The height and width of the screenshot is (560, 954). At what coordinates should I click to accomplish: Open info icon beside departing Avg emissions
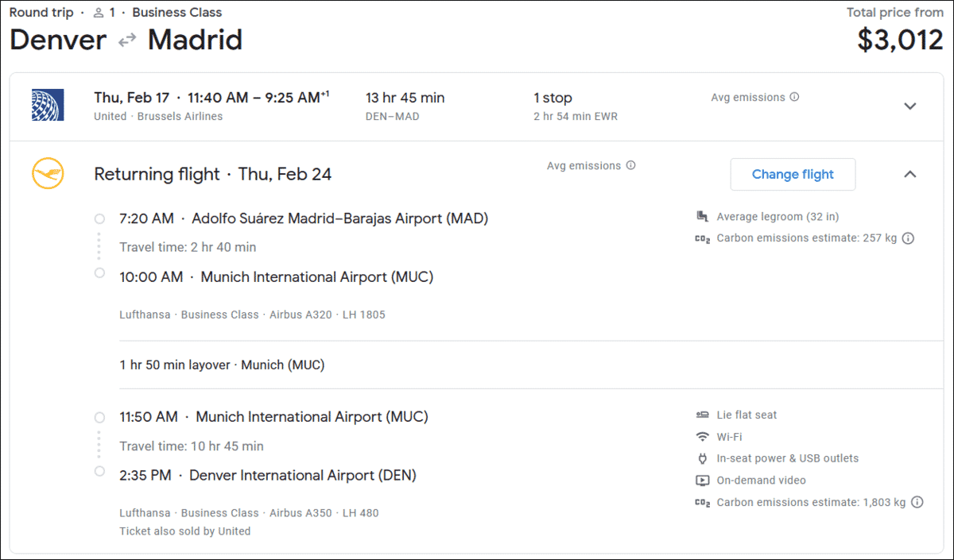(x=794, y=97)
